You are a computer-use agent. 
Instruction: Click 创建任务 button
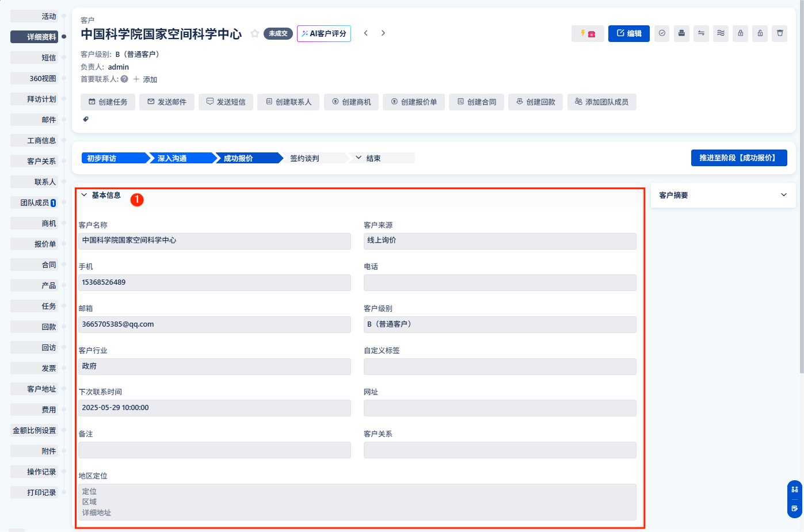108,102
